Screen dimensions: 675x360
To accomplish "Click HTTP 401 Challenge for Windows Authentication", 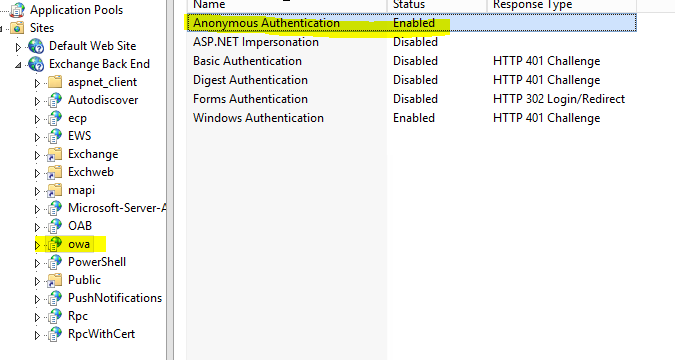I will pos(547,118).
